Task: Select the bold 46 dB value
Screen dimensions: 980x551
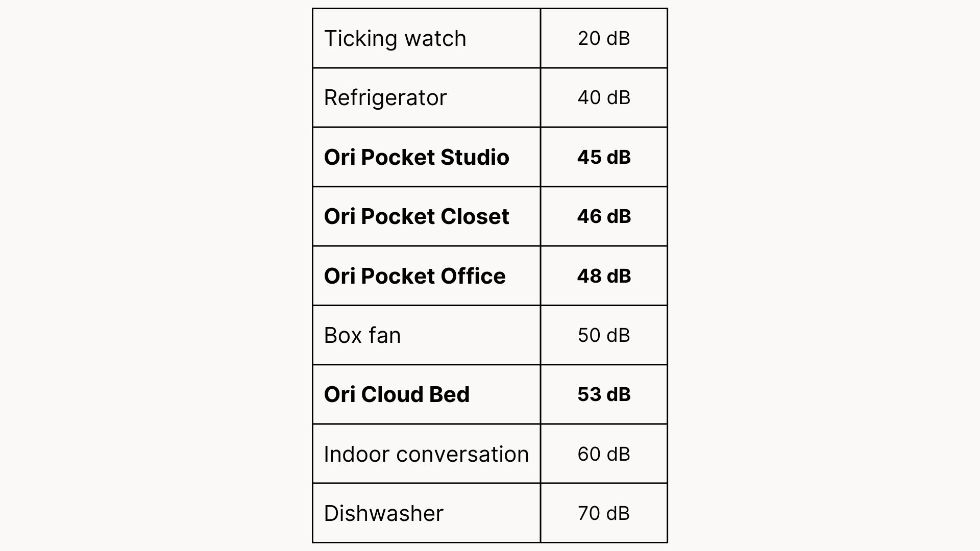Action: pyautogui.click(x=604, y=217)
